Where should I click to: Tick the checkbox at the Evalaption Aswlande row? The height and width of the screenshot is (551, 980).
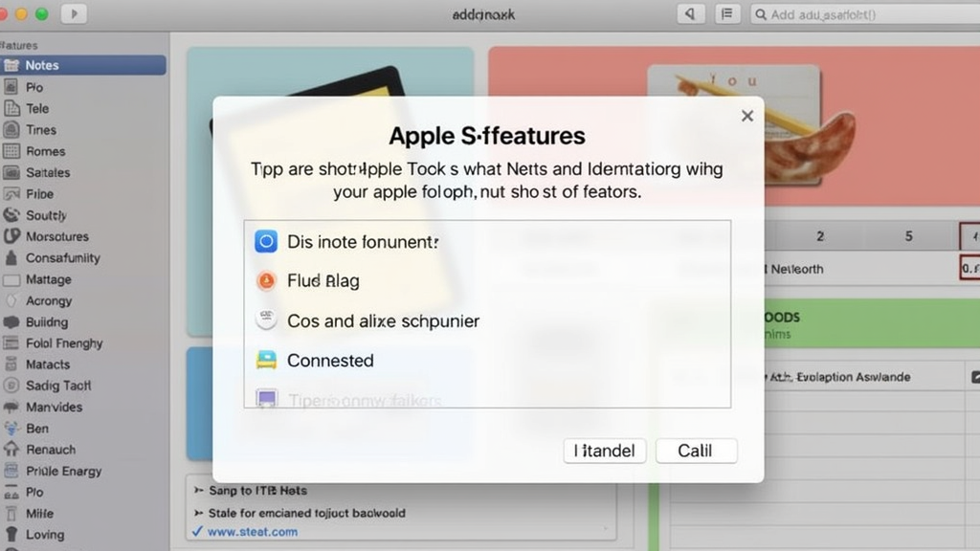(x=975, y=377)
